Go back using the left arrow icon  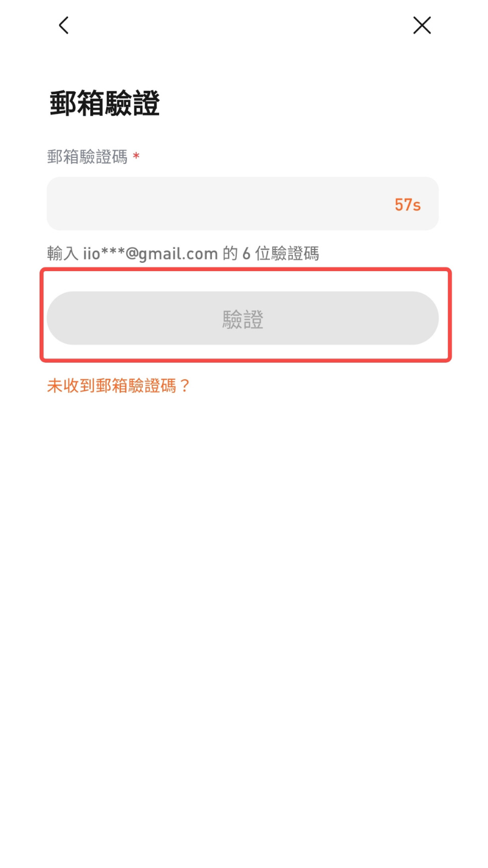tap(63, 25)
